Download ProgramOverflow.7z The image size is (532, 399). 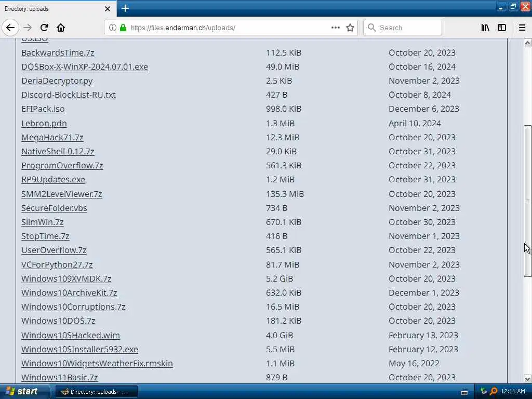pos(62,166)
